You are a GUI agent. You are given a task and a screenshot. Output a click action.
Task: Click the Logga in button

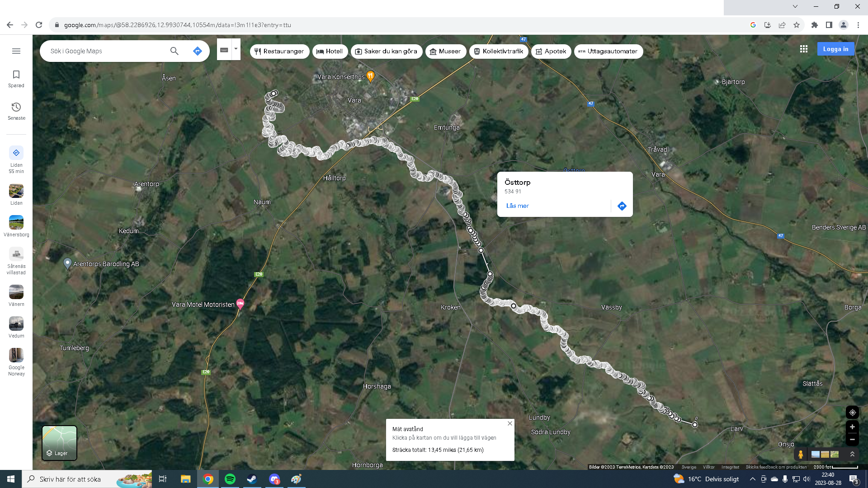click(x=835, y=49)
